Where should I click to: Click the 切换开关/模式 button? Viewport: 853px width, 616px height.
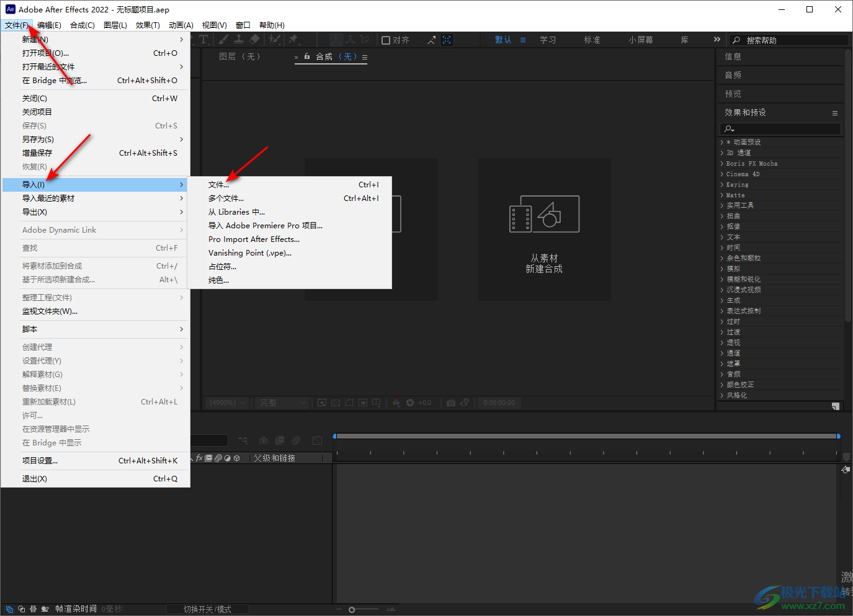click(207, 609)
